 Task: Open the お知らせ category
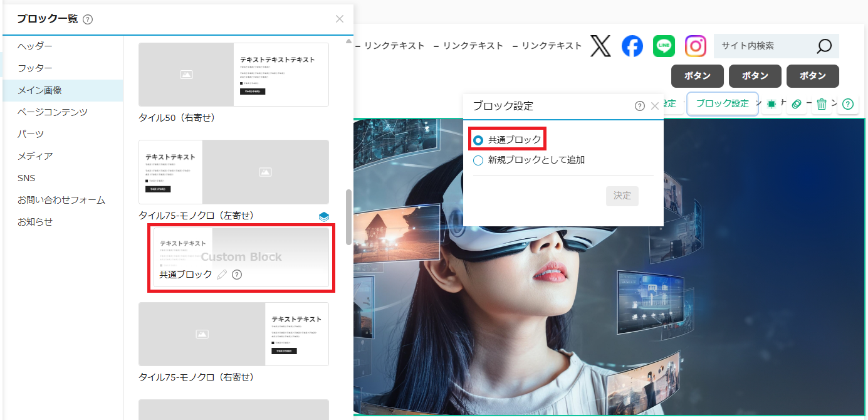tap(63, 222)
